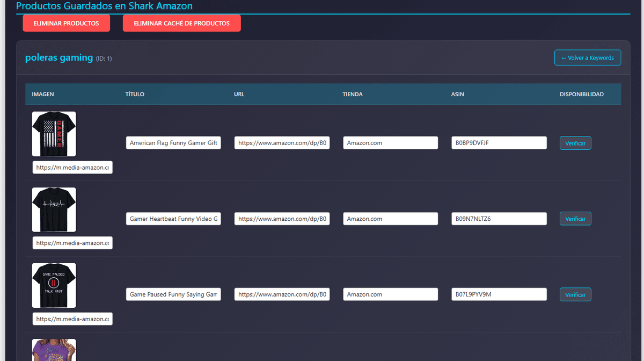Edit the American Flag Funny Gamer title field
The image size is (644, 361).
pos(173,143)
